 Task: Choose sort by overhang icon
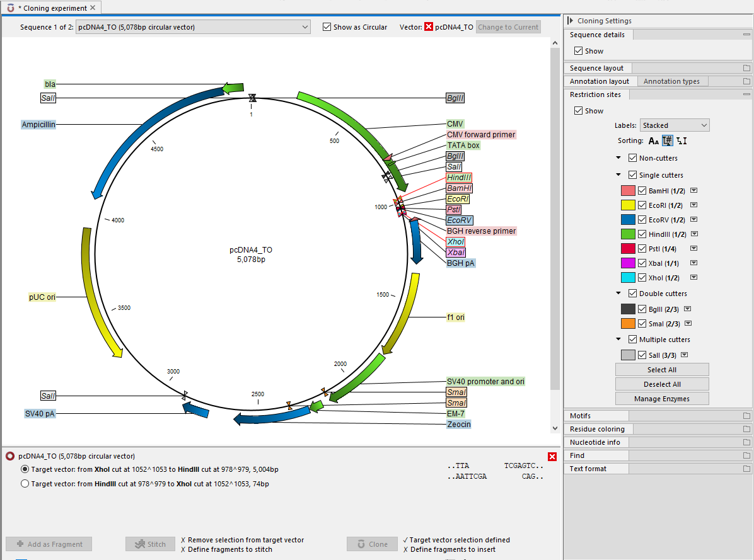click(681, 141)
